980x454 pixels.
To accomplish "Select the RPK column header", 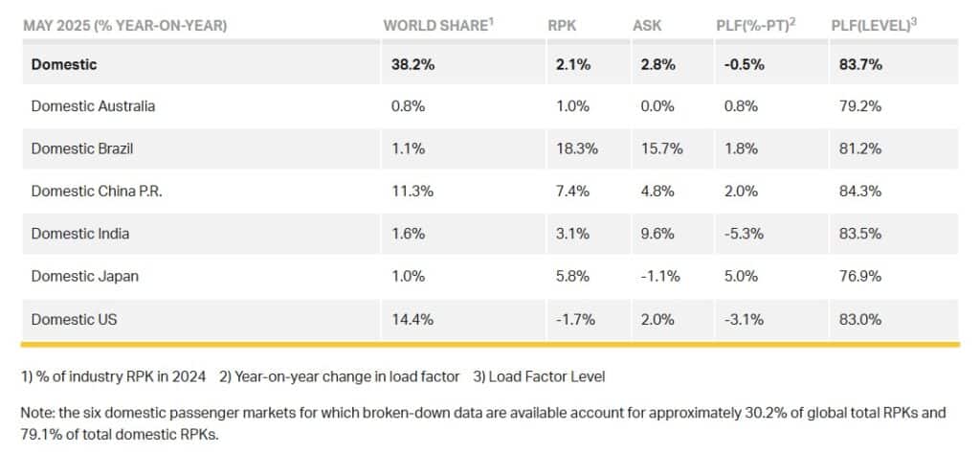I will (x=563, y=26).
